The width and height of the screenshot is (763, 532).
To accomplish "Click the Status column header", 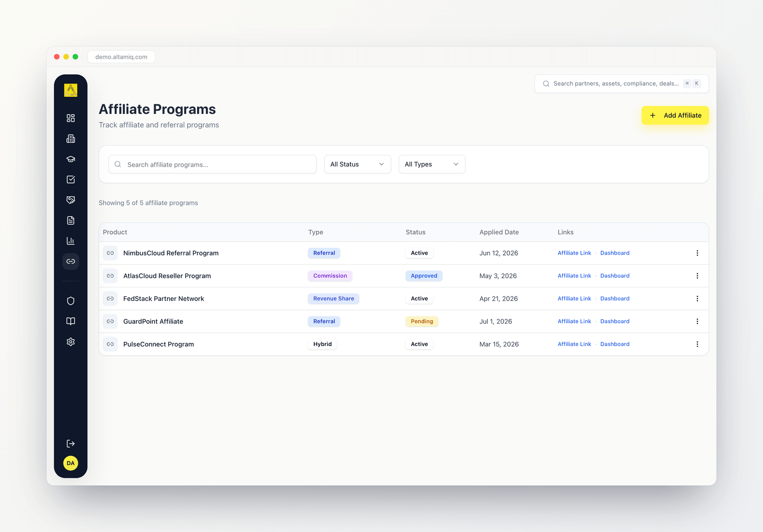I will [415, 232].
